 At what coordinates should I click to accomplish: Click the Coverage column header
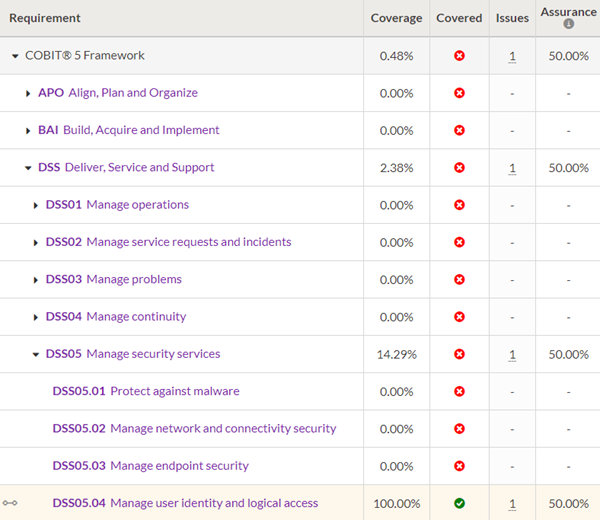tap(396, 18)
